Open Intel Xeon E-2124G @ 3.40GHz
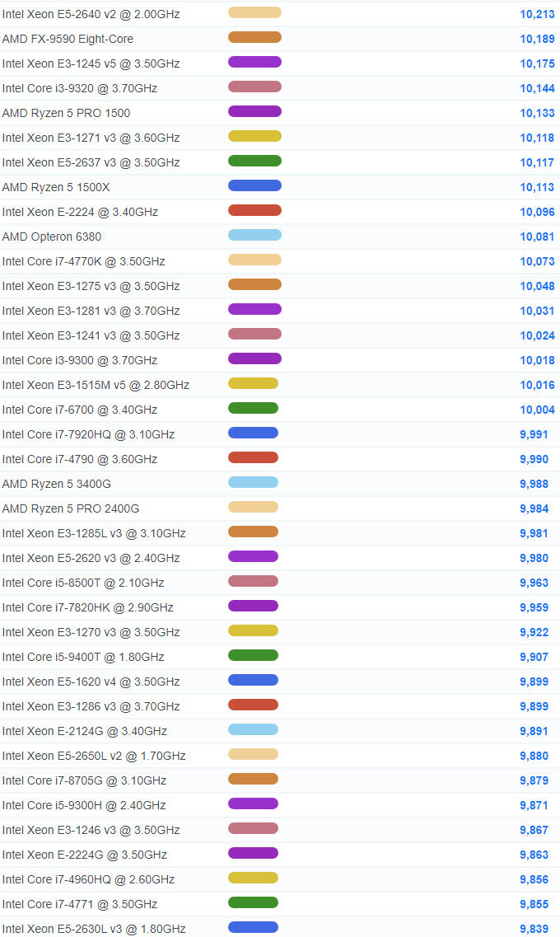This screenshot has height=937, width=560. 84,732
